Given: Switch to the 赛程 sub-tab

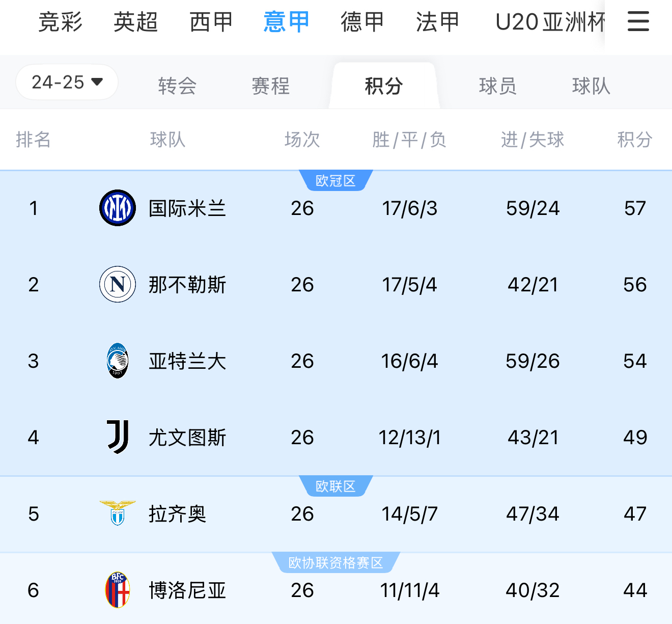Looking at the screenshot, I should 269,87.
